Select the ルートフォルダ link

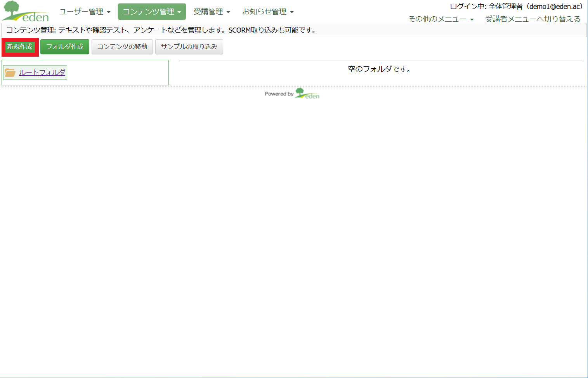42,73
